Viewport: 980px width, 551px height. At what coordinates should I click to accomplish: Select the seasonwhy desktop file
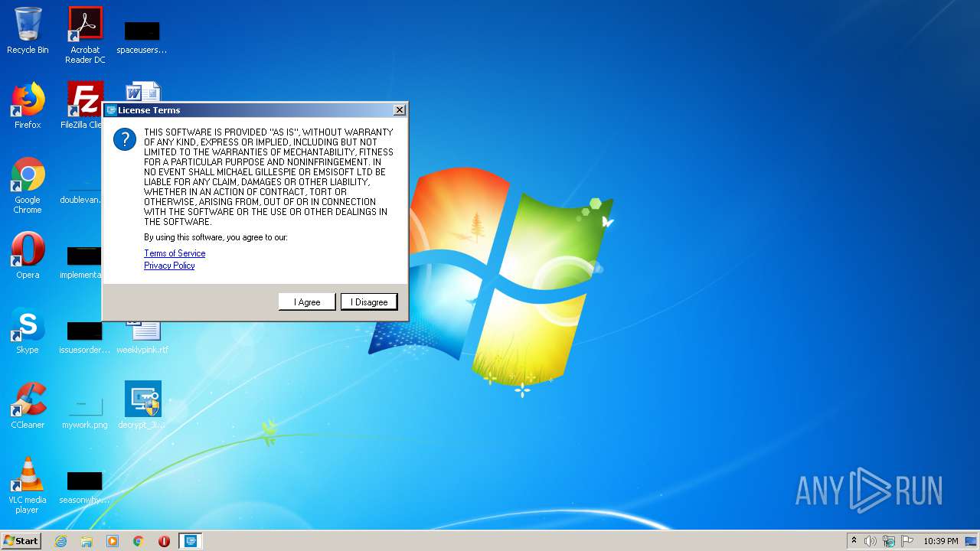(84, 487)
